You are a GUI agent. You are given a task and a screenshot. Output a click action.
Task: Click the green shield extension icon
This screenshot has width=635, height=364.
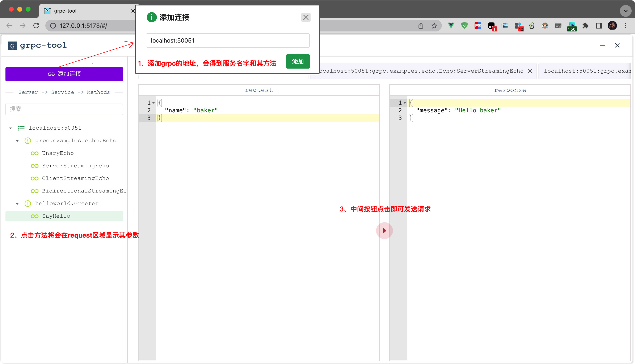pyautogui.click(x=464, y=26)
